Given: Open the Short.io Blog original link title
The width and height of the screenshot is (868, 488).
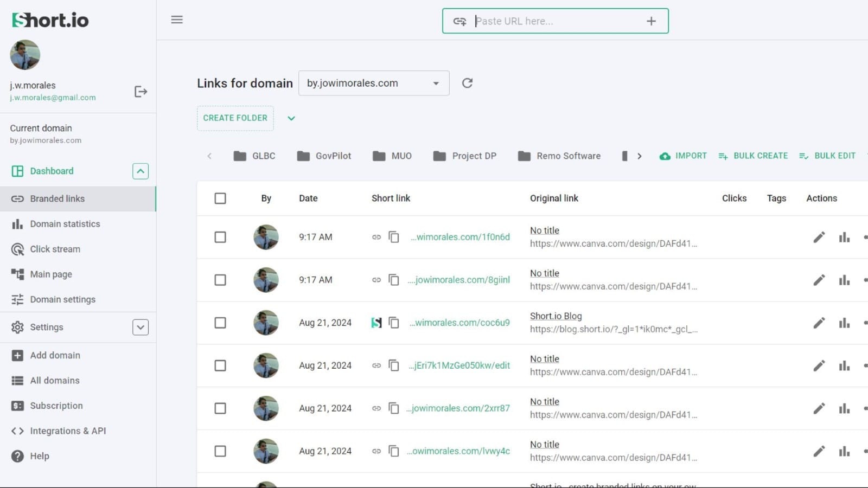Looking at the screenshot, I should point(556,316).
